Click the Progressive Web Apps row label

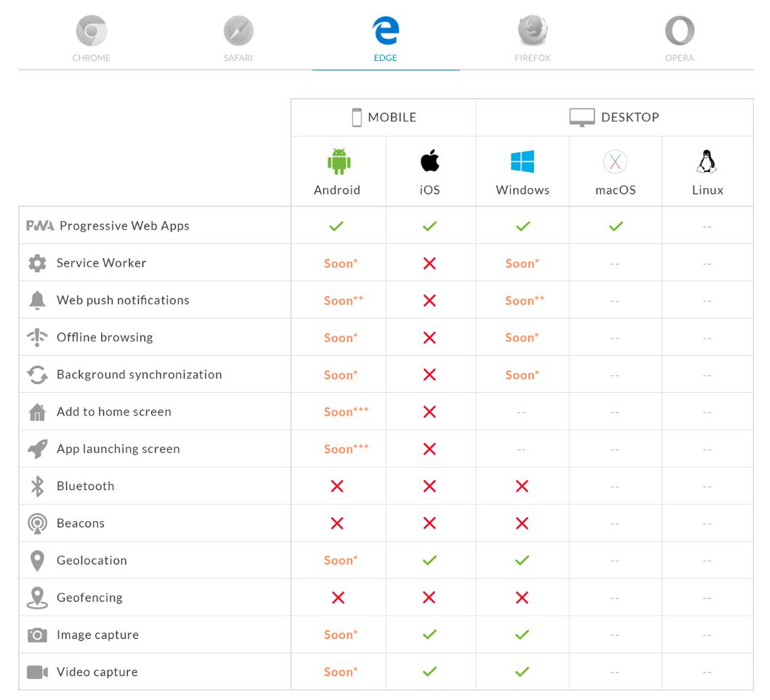point(124,226)
